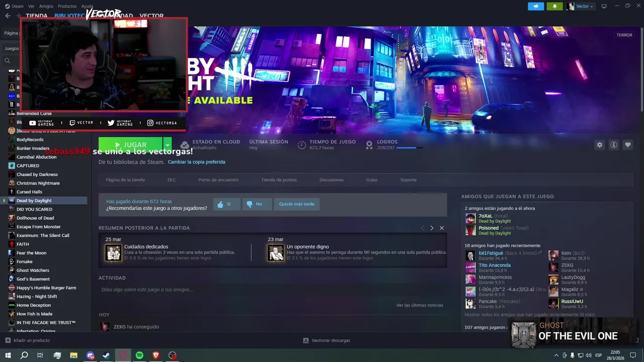Click the main page vertical scrollbar

641,70
